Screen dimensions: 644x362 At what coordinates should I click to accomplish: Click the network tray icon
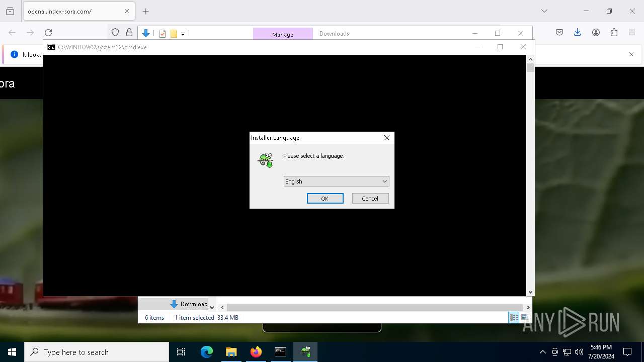tap(567, 352)
